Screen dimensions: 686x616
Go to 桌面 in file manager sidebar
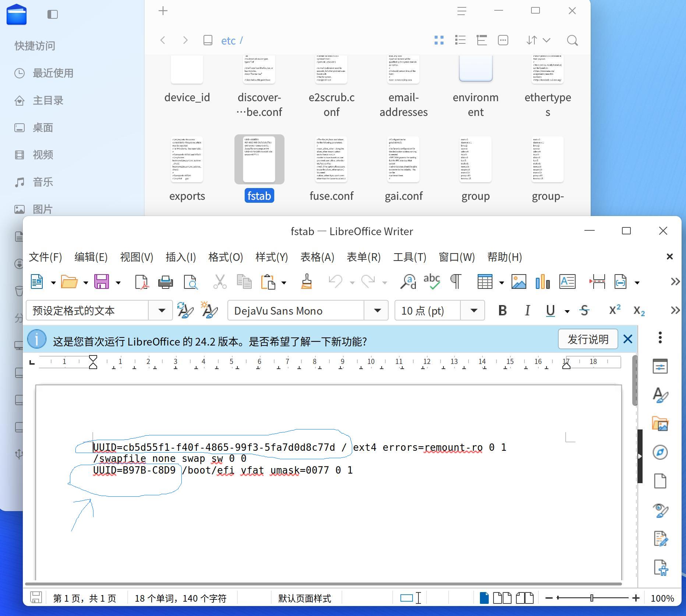tap(43, 127)
